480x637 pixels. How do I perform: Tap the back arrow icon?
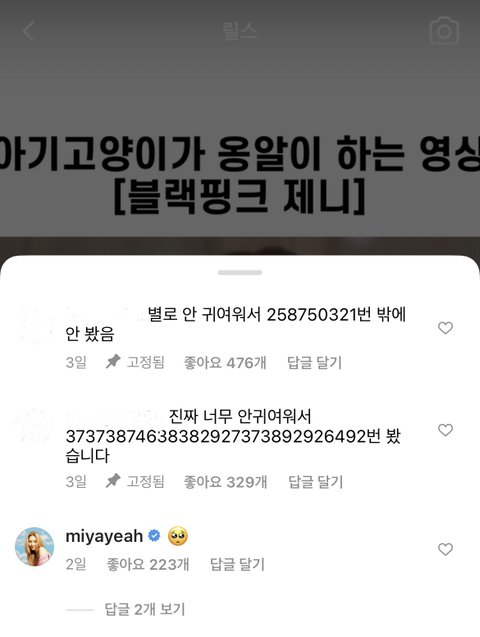28,31
